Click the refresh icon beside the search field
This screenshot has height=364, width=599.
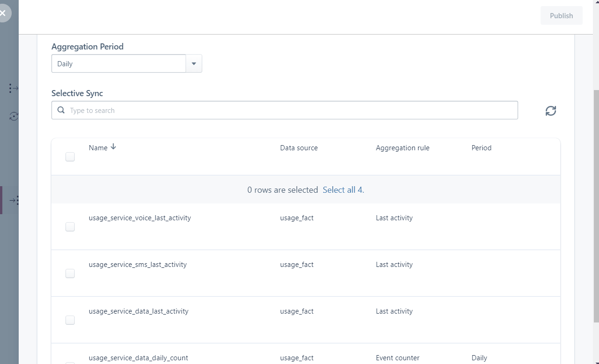coord(551,111)
